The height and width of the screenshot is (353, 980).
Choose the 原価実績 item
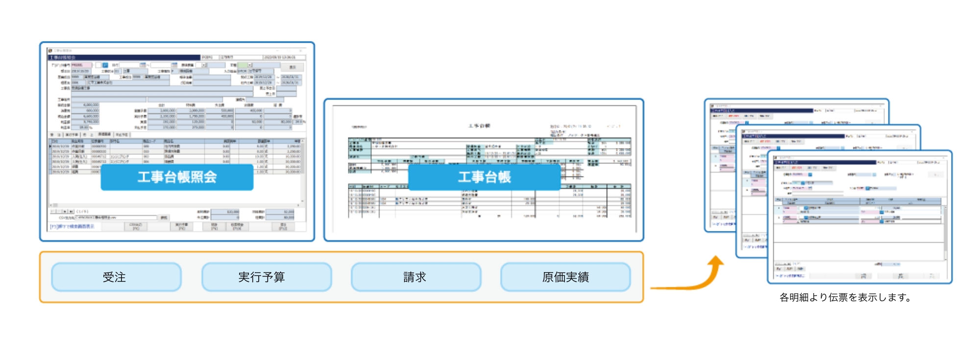tap(565, 277)
